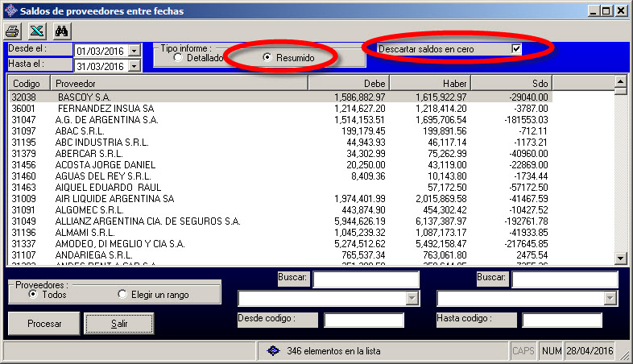Open search with the binoculars icon
Screen dimensions: 633x364
point(62,31)
